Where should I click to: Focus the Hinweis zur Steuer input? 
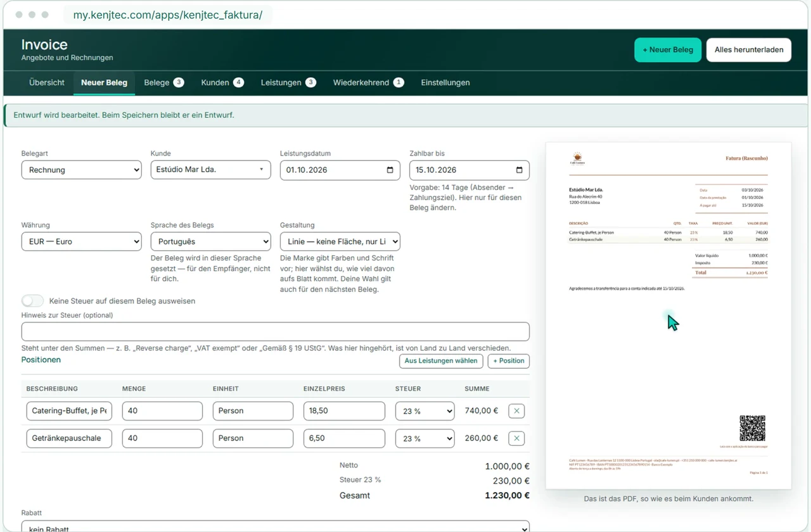coord(275,331)
